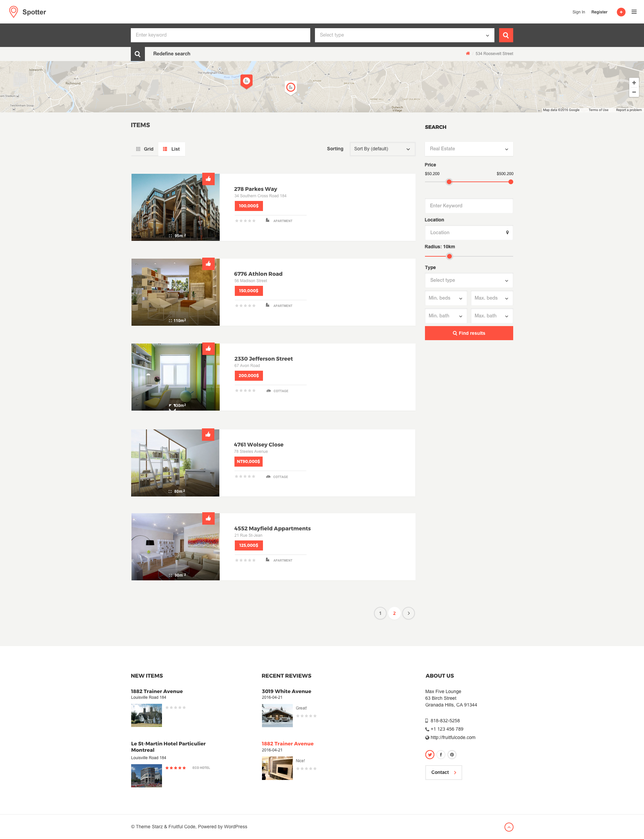Switch to List view
The width and height of the screenshot is (644, 840).
click(x=171, y=149)
